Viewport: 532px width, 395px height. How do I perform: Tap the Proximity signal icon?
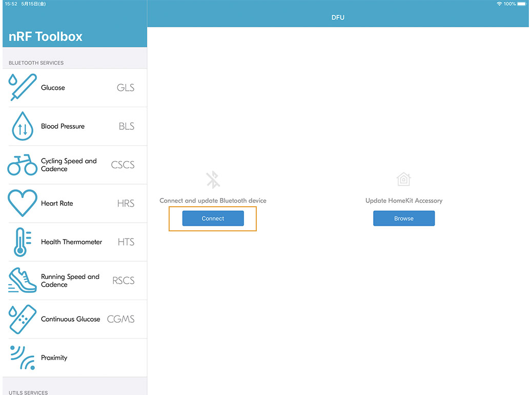23,358
